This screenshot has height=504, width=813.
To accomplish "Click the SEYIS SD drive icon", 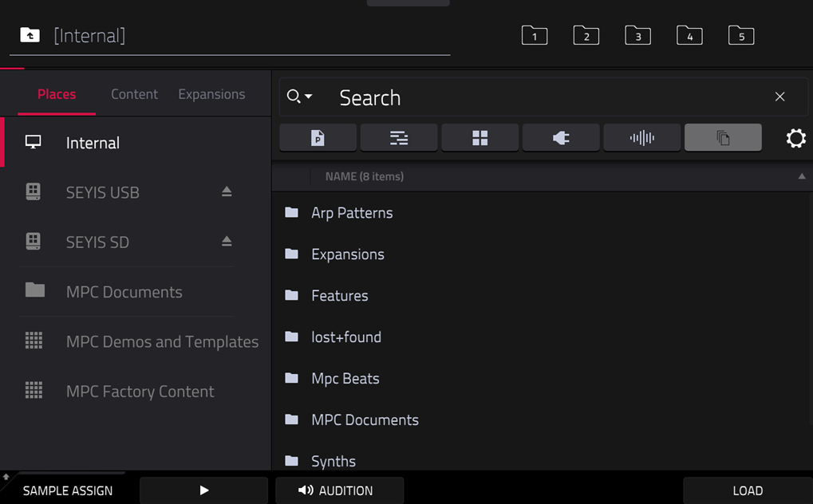I will [x=34, y=242].
